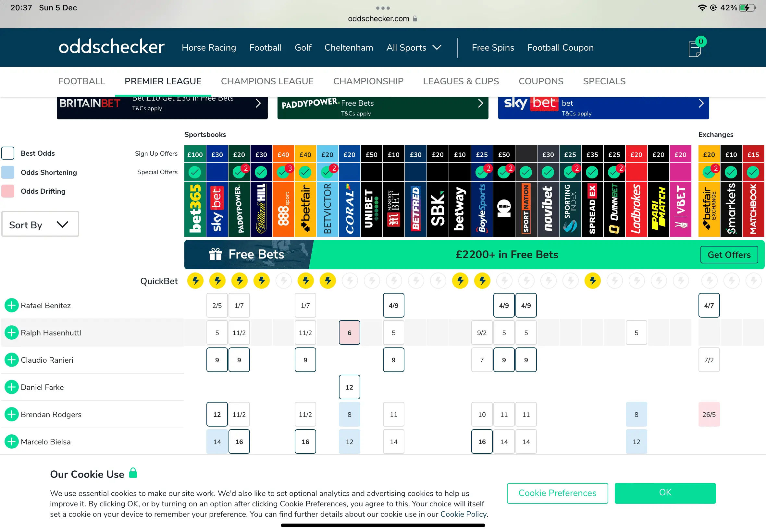Viewport: 766px width, 532px height.
Task: Switch to the Champions League tab
Action: click(x=267, y=81)
